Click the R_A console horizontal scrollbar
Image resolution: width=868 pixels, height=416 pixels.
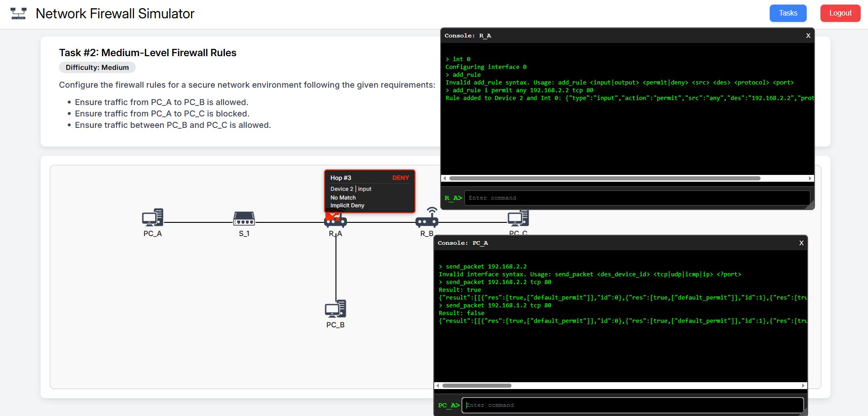click(604, 179)
